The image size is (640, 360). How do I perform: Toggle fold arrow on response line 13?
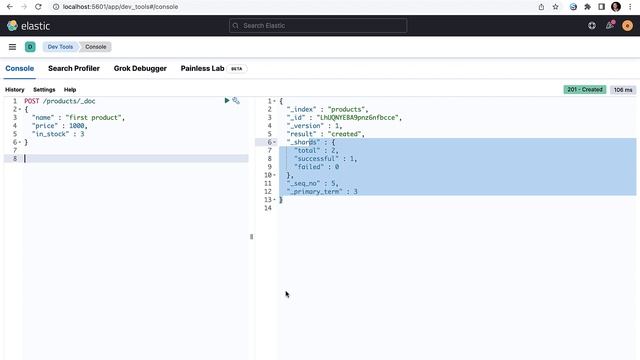click(x=274, y=200)
